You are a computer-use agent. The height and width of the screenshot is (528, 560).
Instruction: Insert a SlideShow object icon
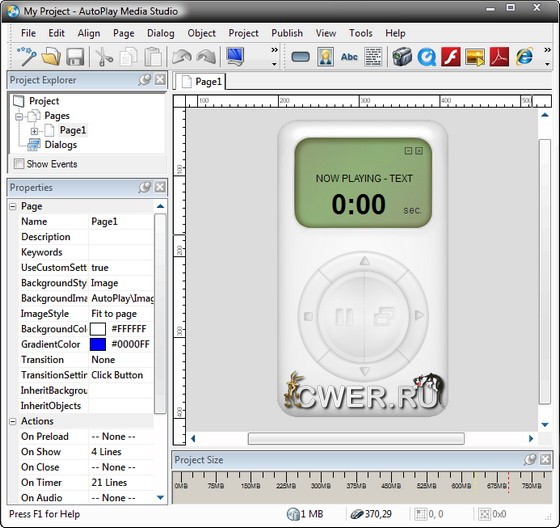[x=475, y=56]
